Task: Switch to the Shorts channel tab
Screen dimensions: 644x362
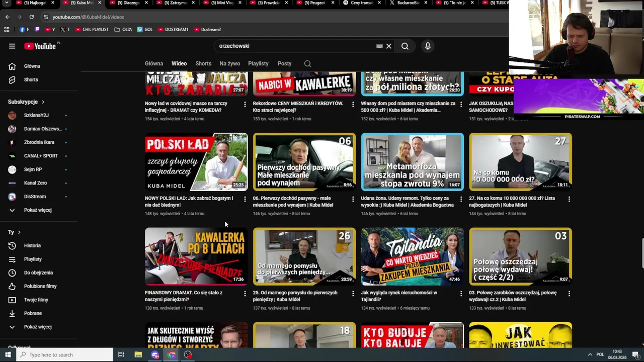Action: click(x=203, y=64)
